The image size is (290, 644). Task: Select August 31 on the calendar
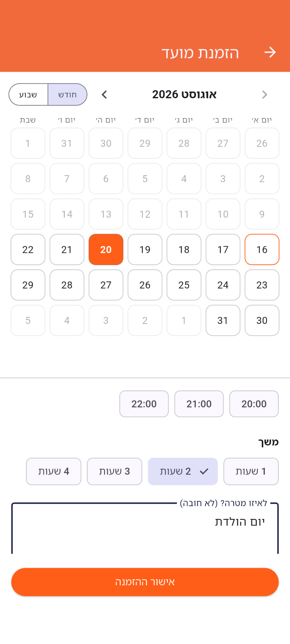[x=223, y=320]
